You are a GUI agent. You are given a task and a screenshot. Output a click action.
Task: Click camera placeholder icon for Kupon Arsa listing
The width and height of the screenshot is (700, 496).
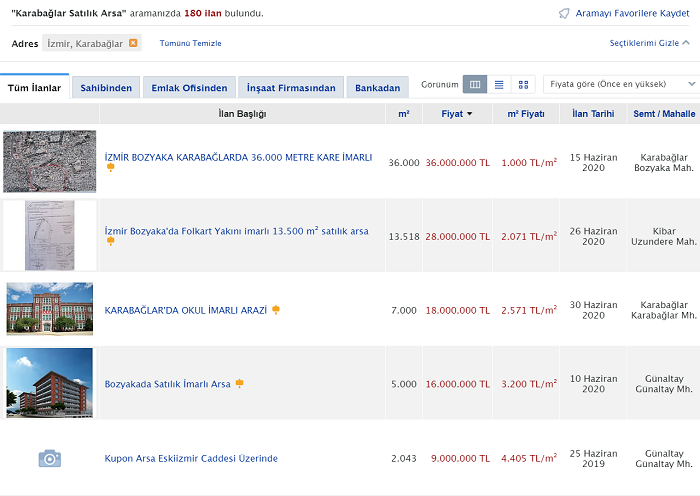(50, 458)
